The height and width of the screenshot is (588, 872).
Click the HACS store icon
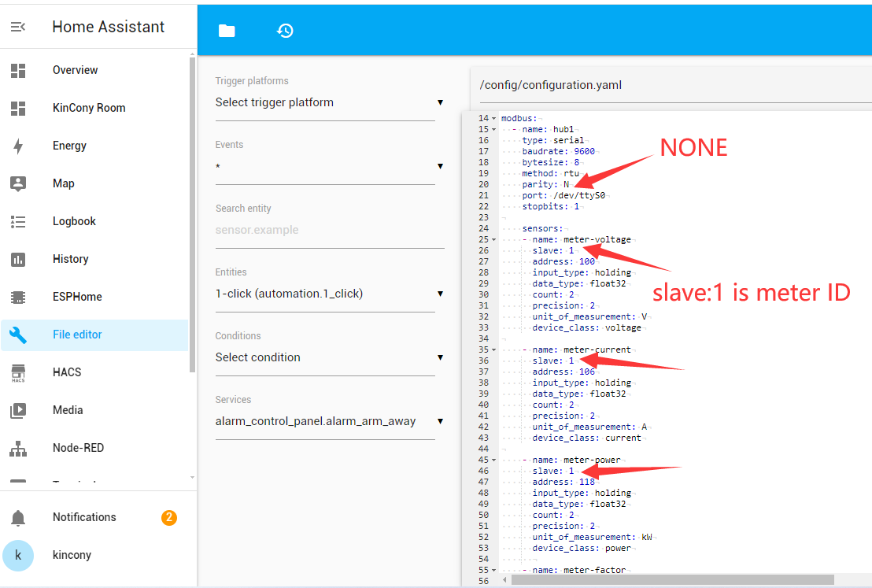coord(18,372)
